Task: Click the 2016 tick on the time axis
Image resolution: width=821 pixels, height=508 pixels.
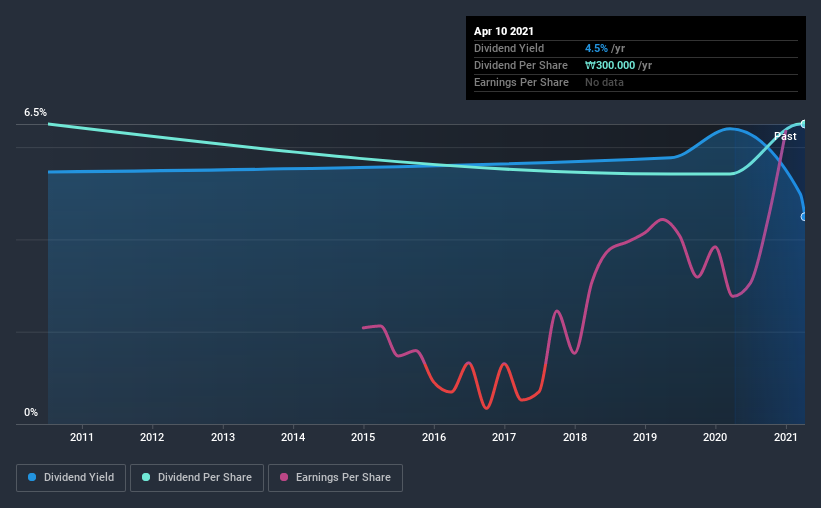Action: (x=434, y=437)
